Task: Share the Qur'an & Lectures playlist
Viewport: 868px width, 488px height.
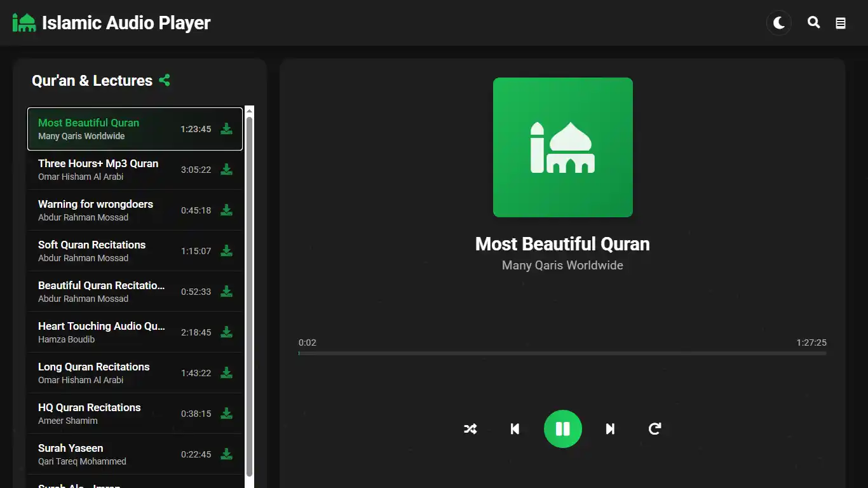Action: point(165,81)
